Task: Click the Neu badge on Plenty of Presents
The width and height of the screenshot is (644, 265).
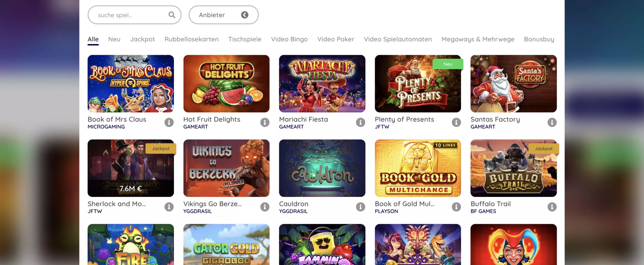Action: pos(448,64)
